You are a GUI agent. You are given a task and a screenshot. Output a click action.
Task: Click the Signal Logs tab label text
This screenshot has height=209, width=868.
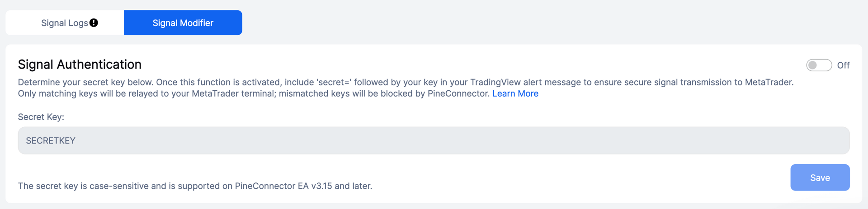65,23
